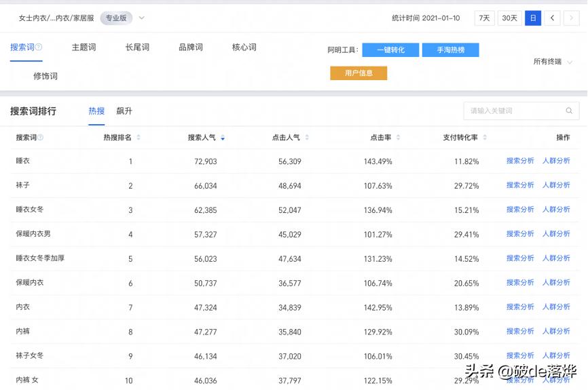Open 人群分析 for 睡衣女冬季加厚 row
The width and height of the screenshot is (588, 390).
[x=556, y=258]
